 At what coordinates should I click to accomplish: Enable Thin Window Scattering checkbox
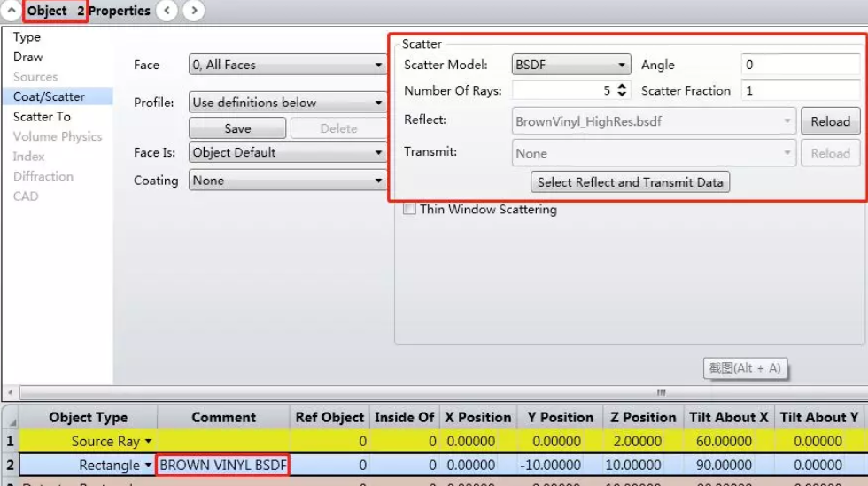tap(409, 210)
